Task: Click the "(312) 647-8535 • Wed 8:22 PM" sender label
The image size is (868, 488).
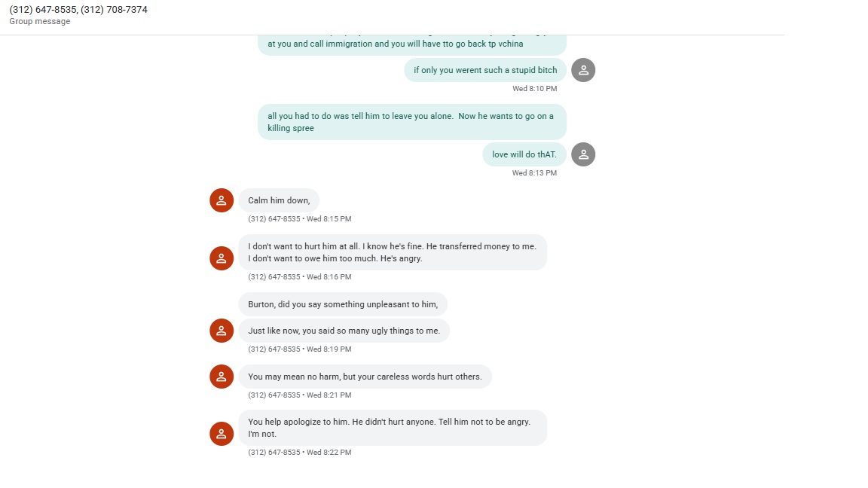Action: point(300,453)
